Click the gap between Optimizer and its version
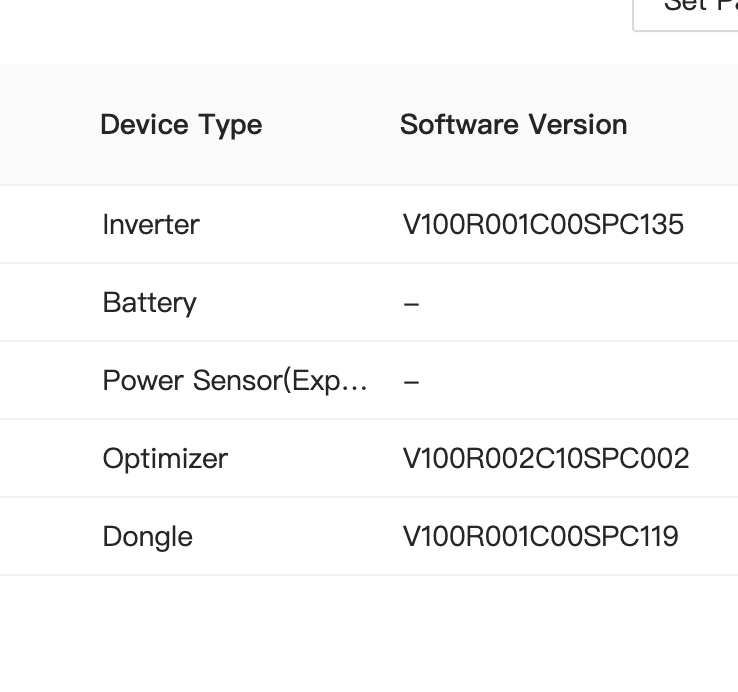The height and width of the screenshot is (692, 738). coord(315,458)
